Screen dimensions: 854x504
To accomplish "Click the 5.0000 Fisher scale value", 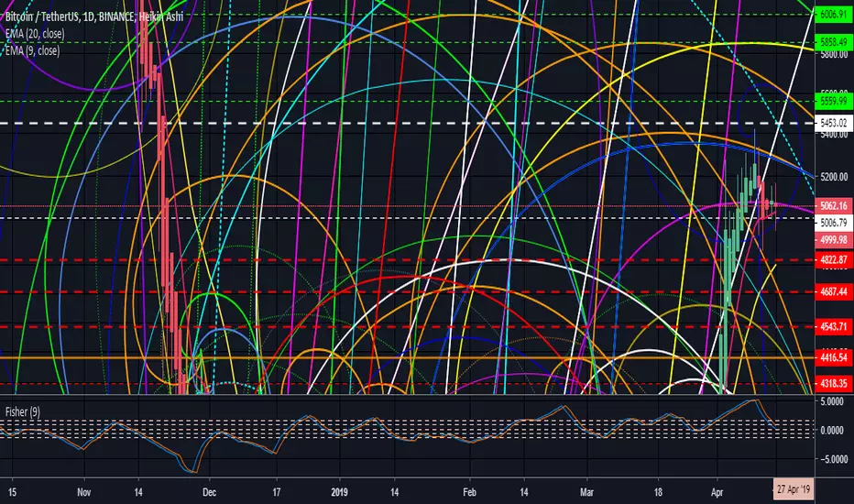I will (x=832, y=401).
